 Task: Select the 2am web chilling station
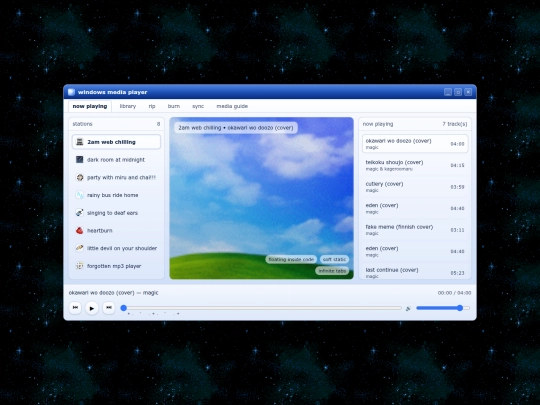pos(116,142)
